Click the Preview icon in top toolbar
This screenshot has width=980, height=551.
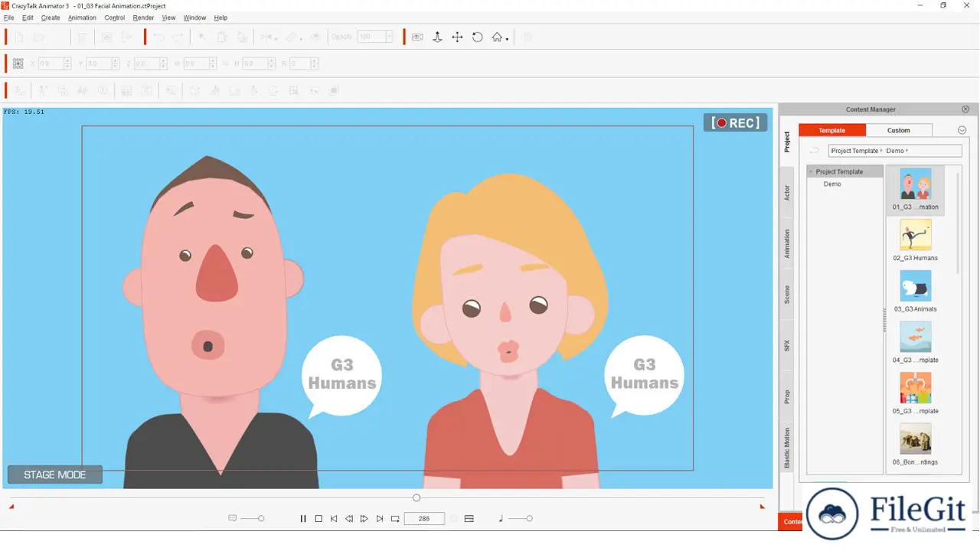[106, 37]
